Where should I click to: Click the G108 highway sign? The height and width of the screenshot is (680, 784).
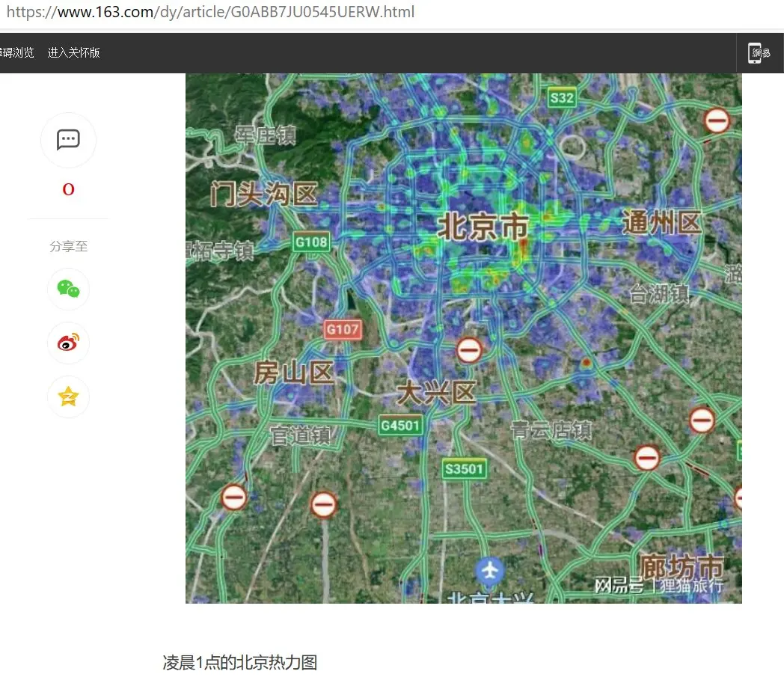(x=310, y=242)
